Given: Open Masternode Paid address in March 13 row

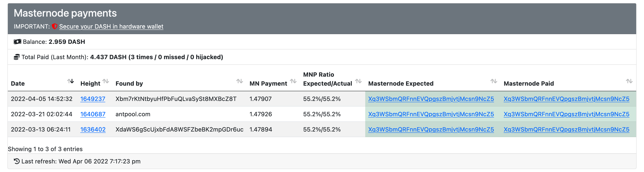Looking at the screenshot, I should click(x=566, y=129).
